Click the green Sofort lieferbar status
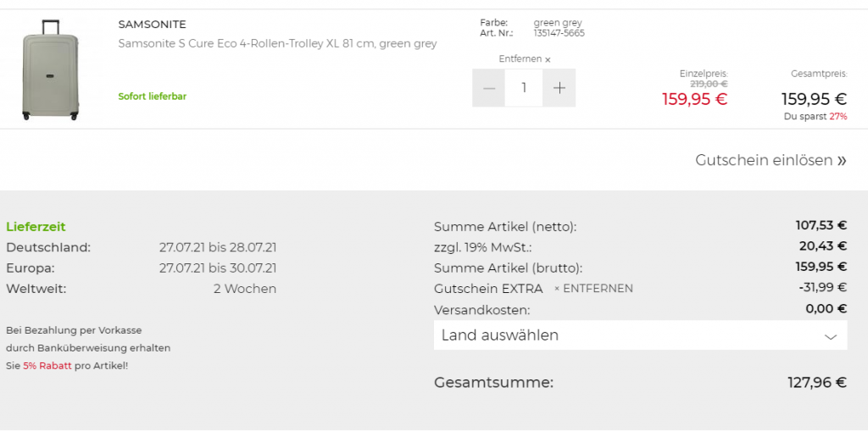 (x=152, y=97)
